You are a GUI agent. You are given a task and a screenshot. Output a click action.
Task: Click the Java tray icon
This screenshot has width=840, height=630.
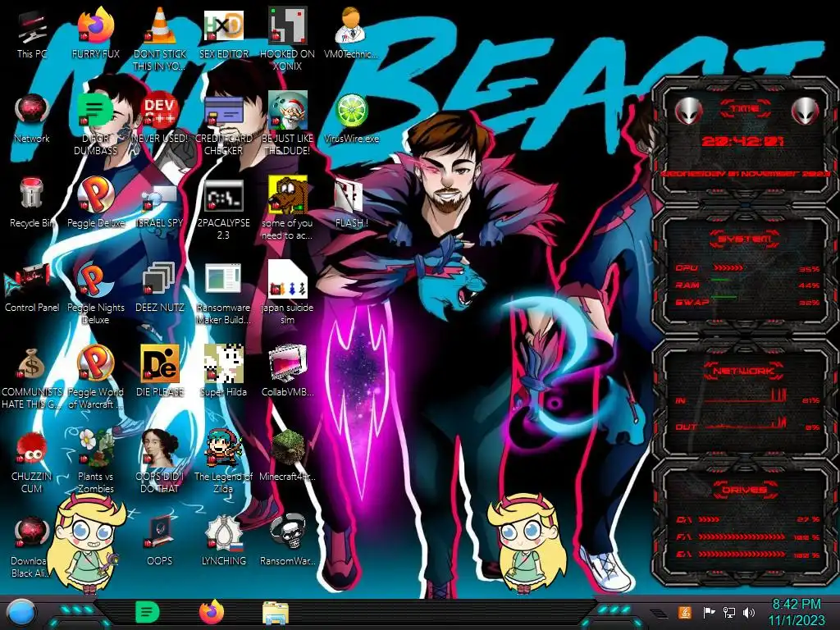click(685, 612)
